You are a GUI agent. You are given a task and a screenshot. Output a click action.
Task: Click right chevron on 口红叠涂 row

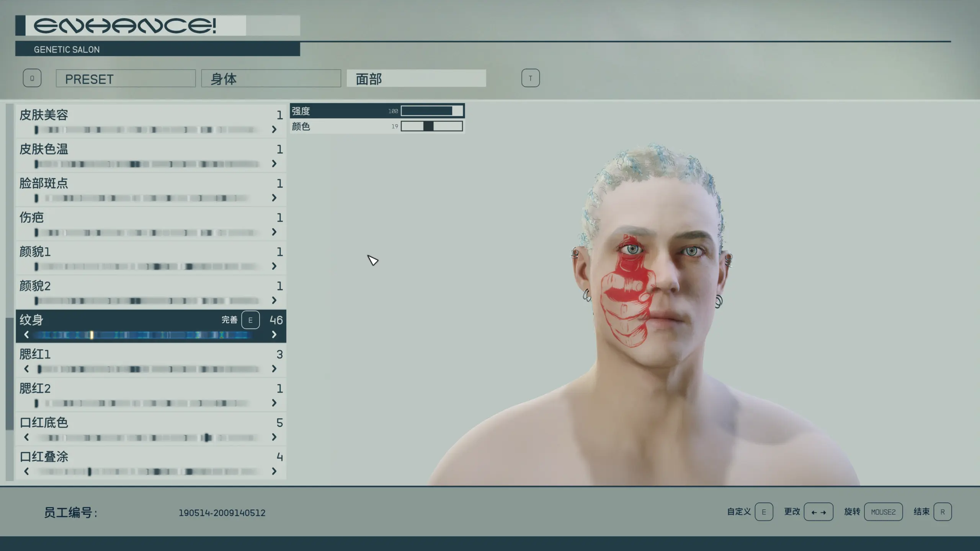274,471
